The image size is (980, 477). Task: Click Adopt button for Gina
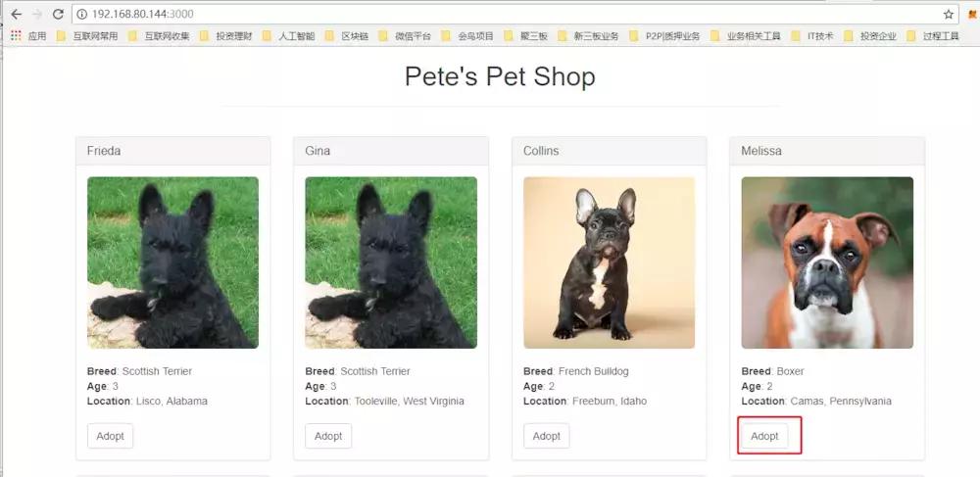tap(328, 436)
